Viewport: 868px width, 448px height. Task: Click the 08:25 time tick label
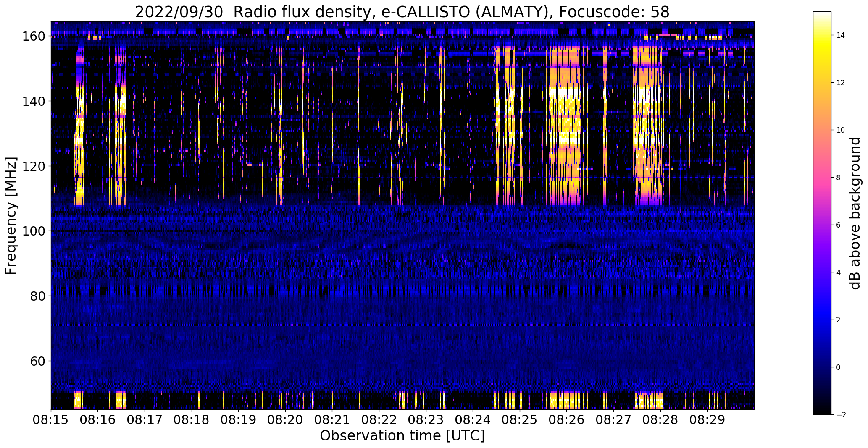[520, 419]
